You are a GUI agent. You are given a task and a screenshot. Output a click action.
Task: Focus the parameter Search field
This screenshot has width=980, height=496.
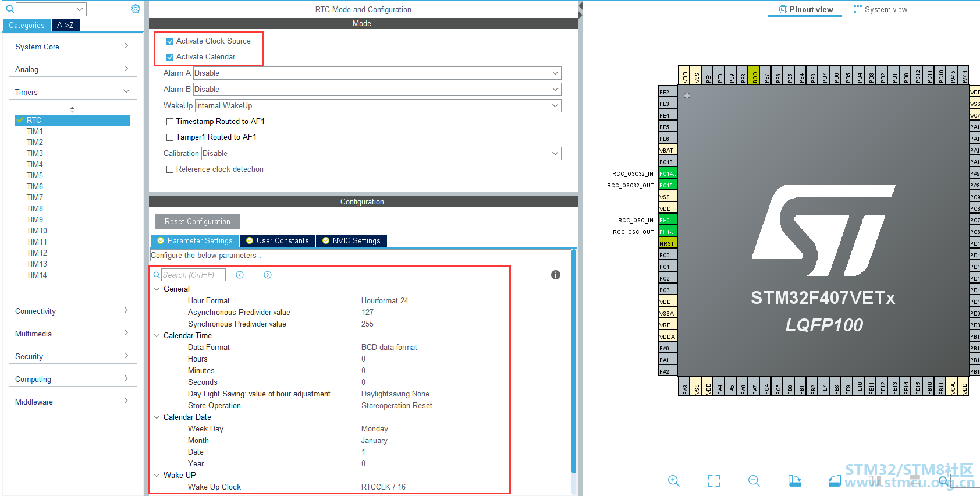(x=193, y=275)
